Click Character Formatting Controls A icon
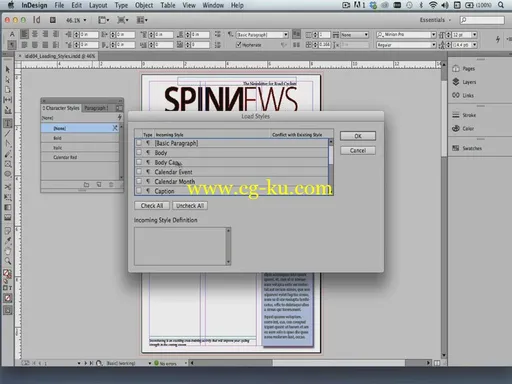This screenshot has width=512, height=384. coord(12,34)
